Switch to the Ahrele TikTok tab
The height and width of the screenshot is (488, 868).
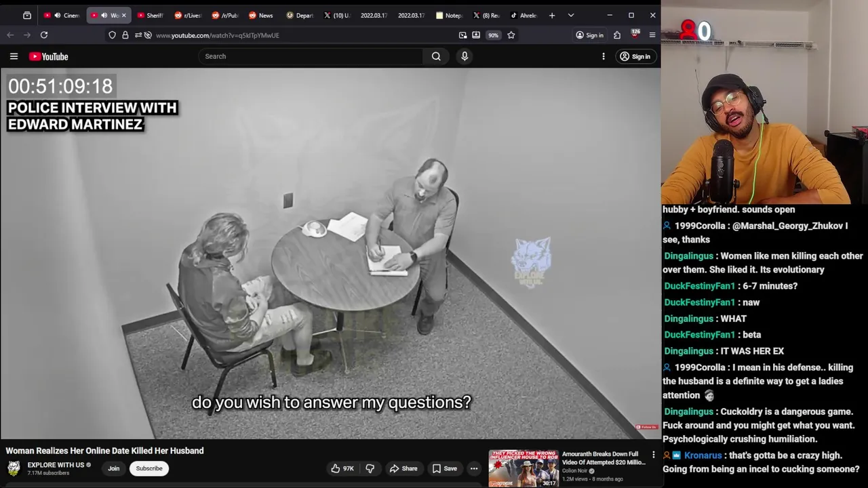(524, 15)
